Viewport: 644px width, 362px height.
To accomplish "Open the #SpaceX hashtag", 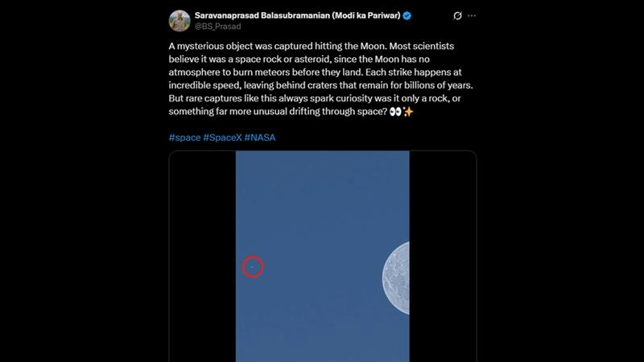I will pos(221,138).
